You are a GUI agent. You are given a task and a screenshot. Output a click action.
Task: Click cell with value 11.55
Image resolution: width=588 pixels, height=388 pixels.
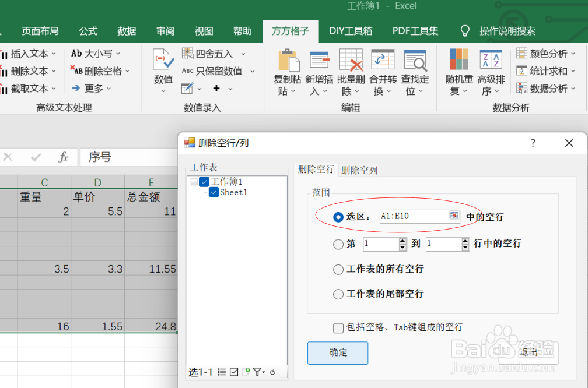pyautogui.click(x=150, y=268)
